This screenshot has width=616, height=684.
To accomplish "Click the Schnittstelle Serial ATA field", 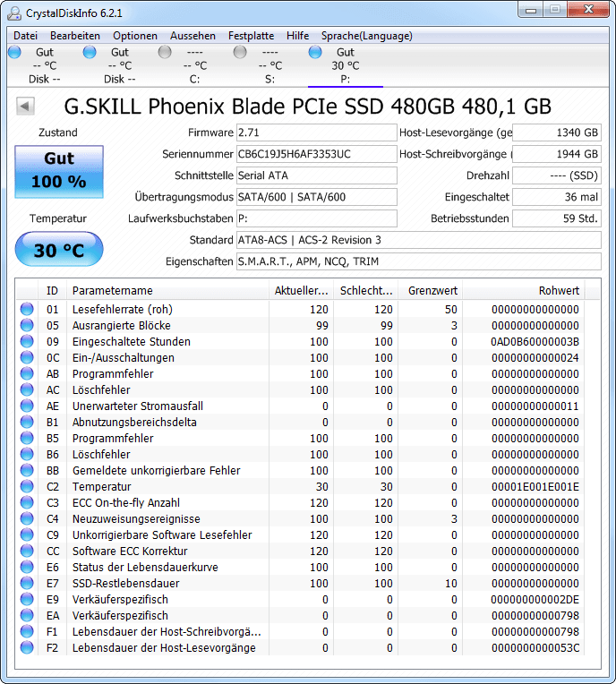I will coord(317,175).
